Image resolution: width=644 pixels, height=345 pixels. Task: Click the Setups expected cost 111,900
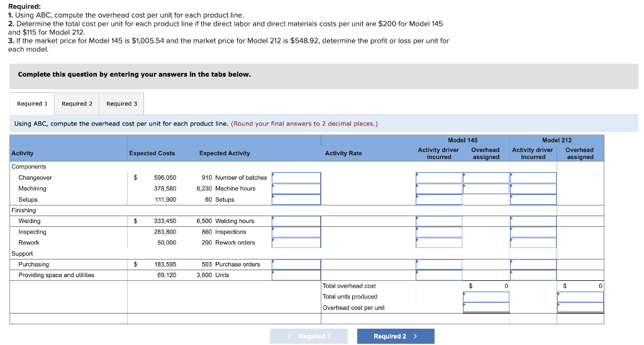pyautogui.click(x=165, y=200)
